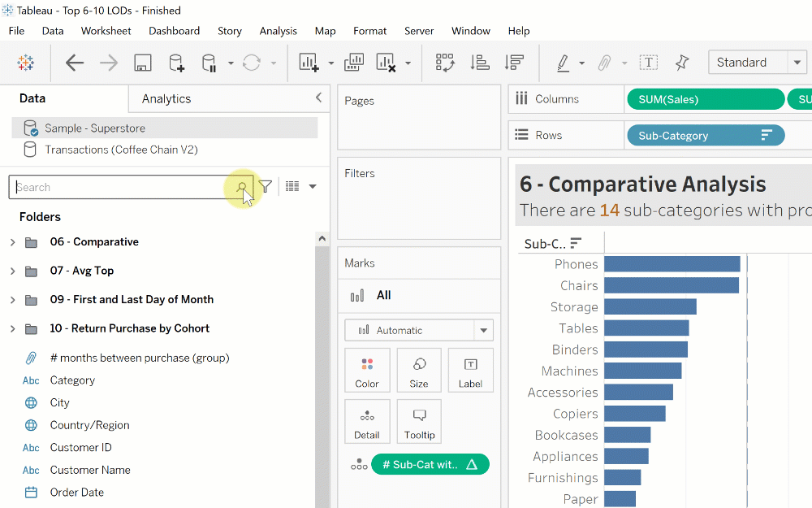Click the Phones bar in the chart
Viewport: 812px width, 508px height.
(x=672, y=264)
